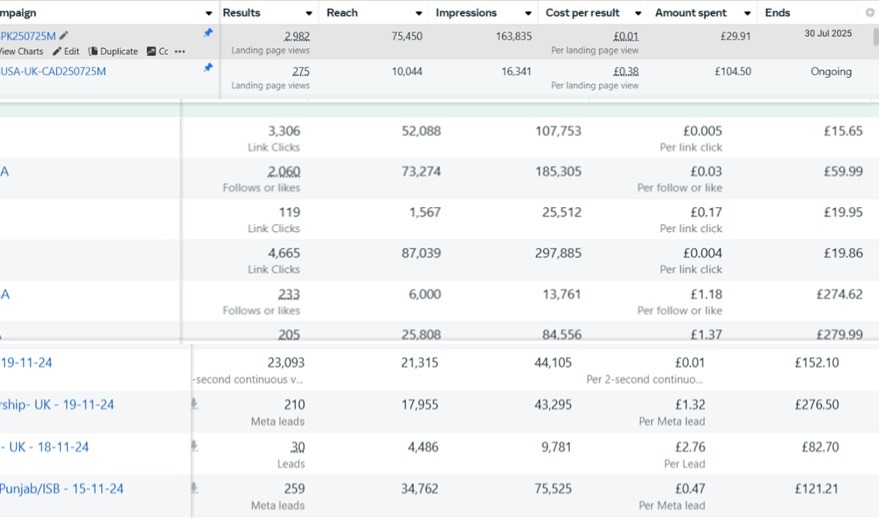This screenshot has width=879, height=518.
Task: Click the pencil rename icon beside PK250725M
Action: click(x=64, y=36)
